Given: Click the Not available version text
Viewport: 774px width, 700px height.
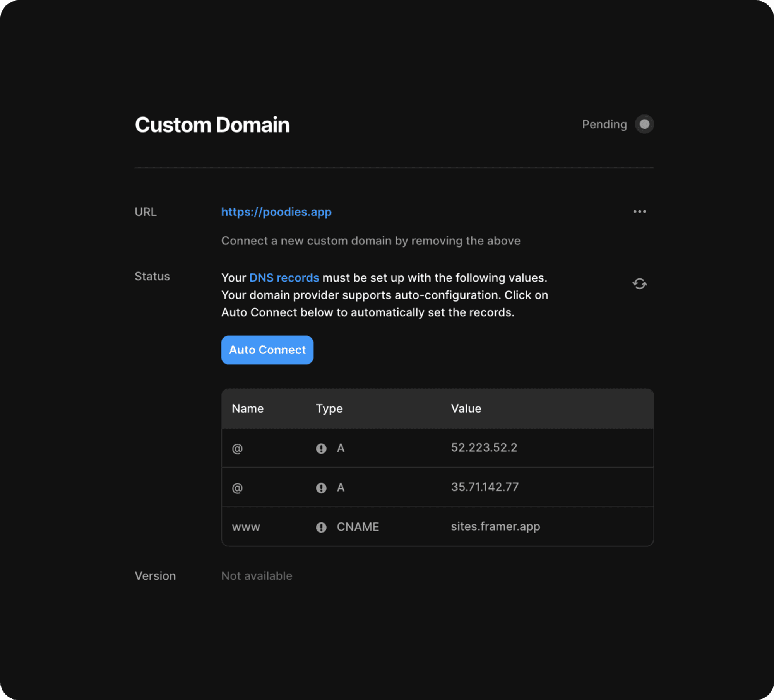Looking at the screenshot, I should pos(257,576).
